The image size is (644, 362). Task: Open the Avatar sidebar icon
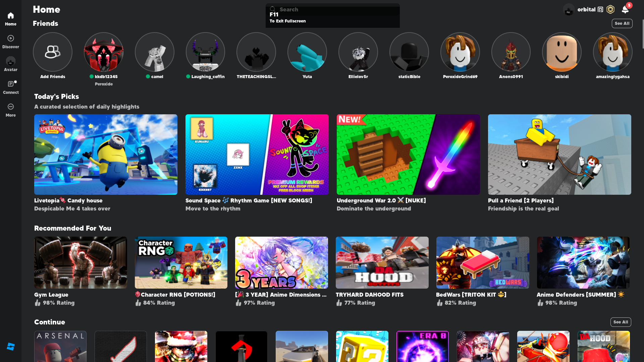coord(11,61)
